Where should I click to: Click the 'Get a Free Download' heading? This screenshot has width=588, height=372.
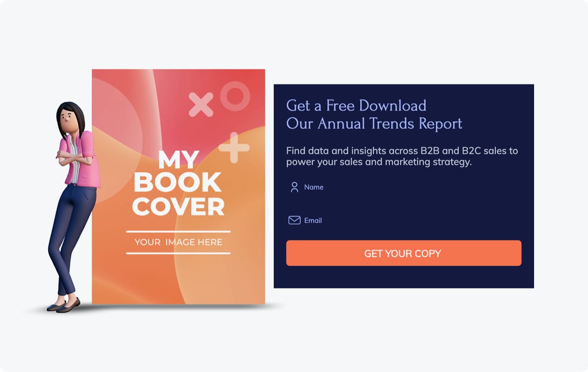(356, 105)
